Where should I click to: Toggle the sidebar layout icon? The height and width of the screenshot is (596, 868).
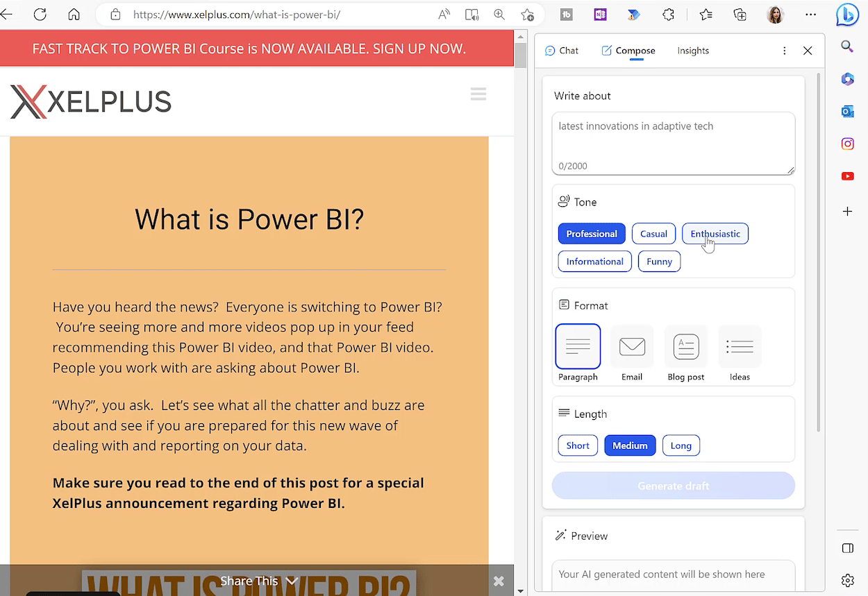[x=847, y=548]
